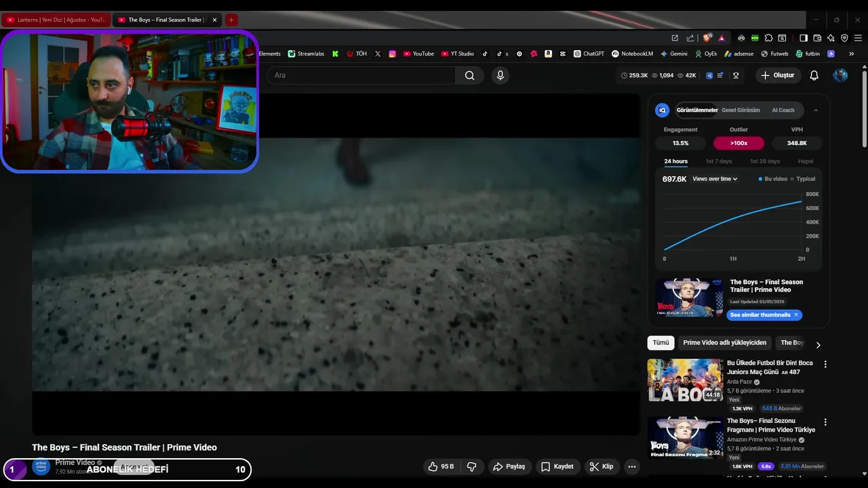Open the Amazon bookmark icon

click(x=548, y=54)
